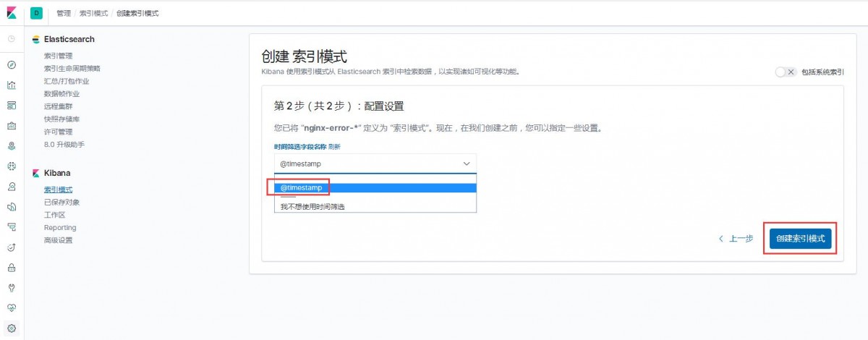Open Maps icon in sidebar
Viewport: 868px width, 340px height.
(12, 146)
